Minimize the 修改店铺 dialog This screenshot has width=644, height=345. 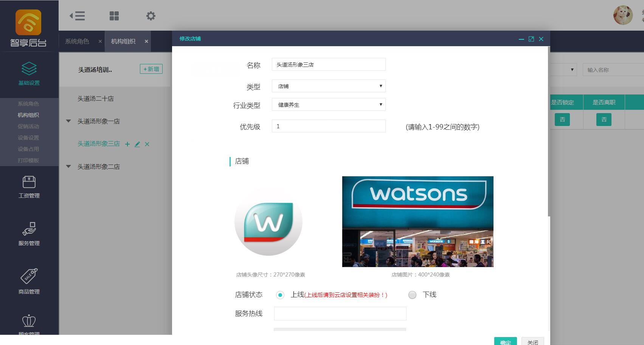tap(521, 39)
